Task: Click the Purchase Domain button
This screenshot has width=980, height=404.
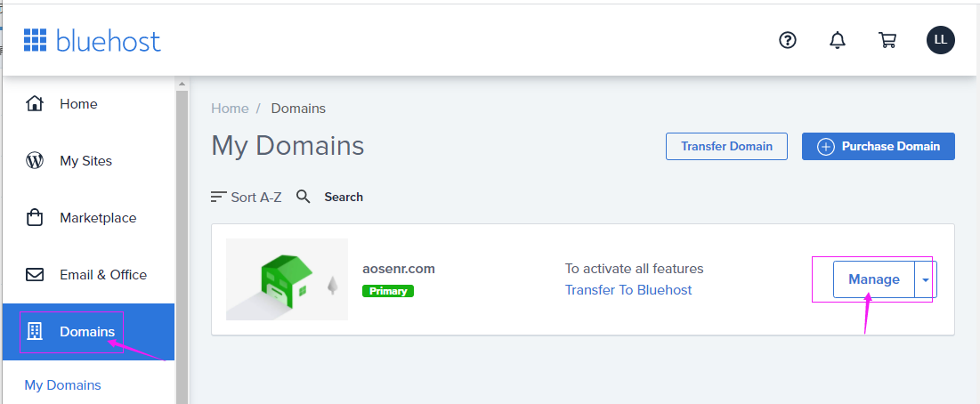Action: tap(878, 147)
